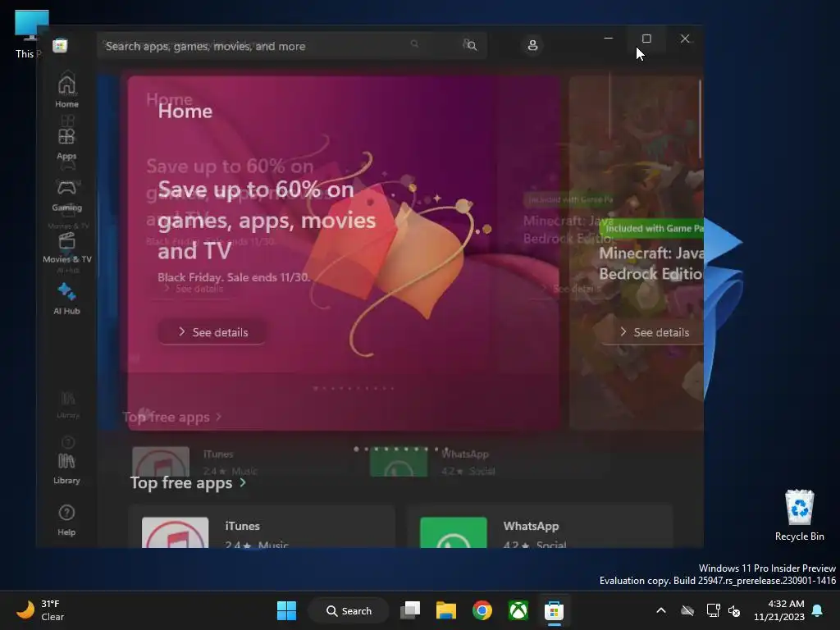Click the search magnifier icon in Store
This screenshot has width=840, height=630.
[x=471, y=46]
